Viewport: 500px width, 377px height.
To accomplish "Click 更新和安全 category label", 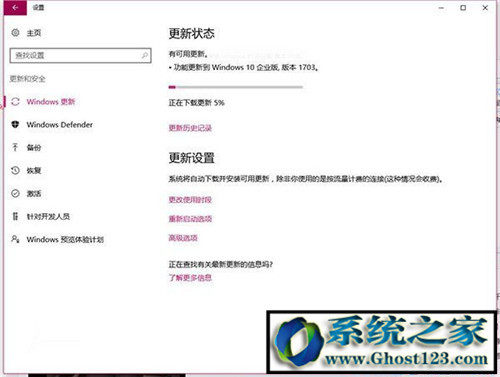I will pos(27,79).
